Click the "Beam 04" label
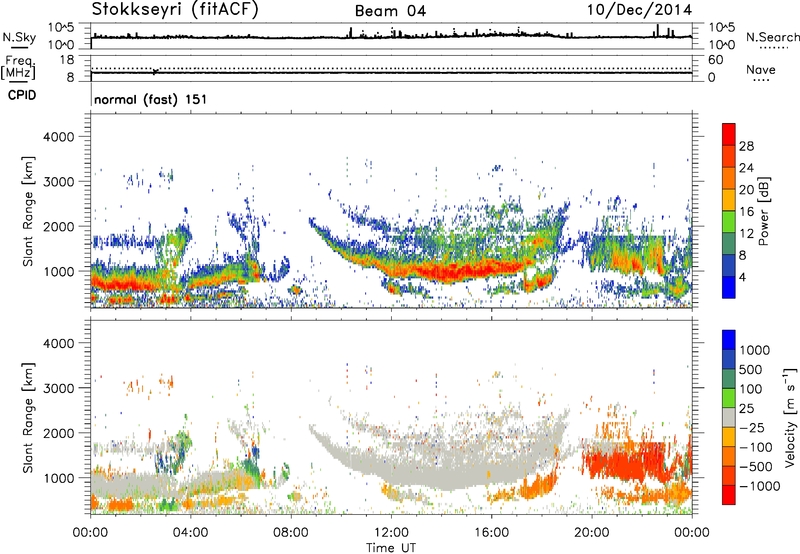Image resolution: width=800 pixels, height=554 pixels. pos(390,11)
